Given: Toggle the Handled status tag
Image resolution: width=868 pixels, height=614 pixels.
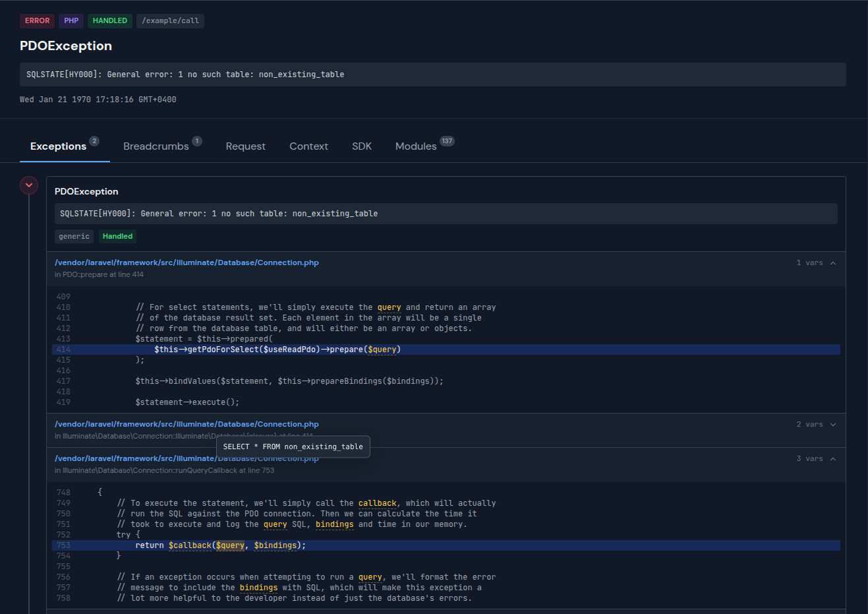Looking at the screenshot, I should [x=117, y=236].
